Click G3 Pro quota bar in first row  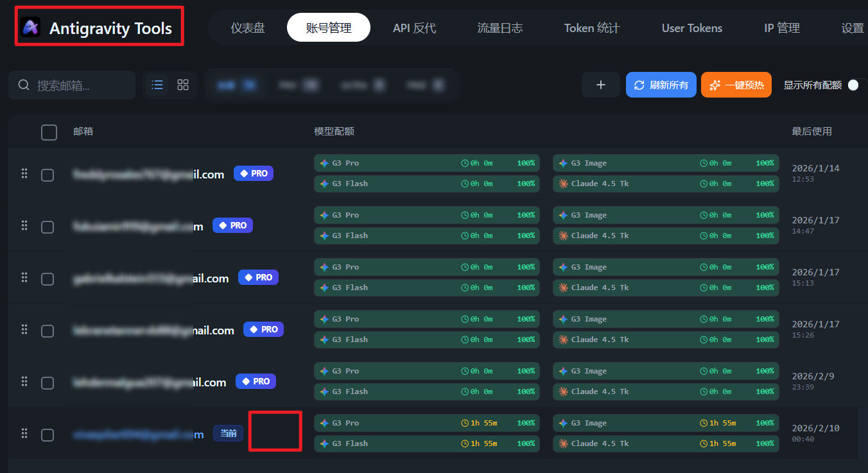pos(426,163)
